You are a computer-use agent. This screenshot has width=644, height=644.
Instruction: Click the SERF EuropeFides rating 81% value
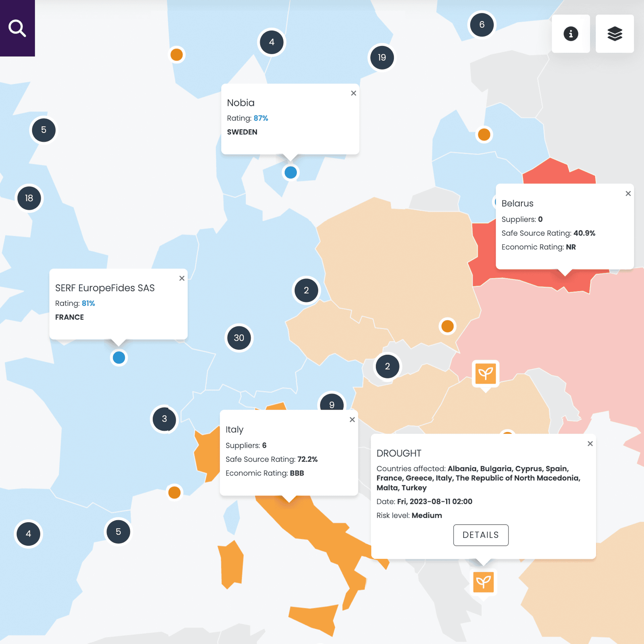coord(89,303)
